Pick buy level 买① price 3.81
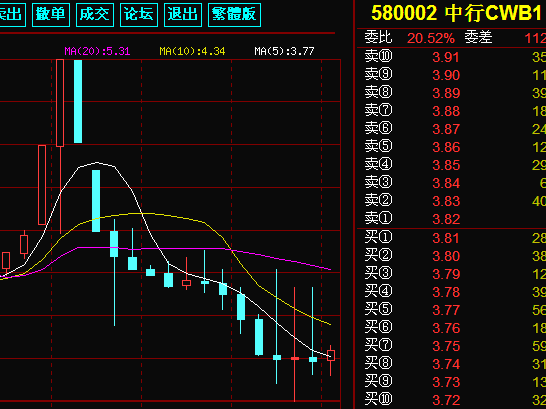The image size is (546, 409). [x=446, y=238]
